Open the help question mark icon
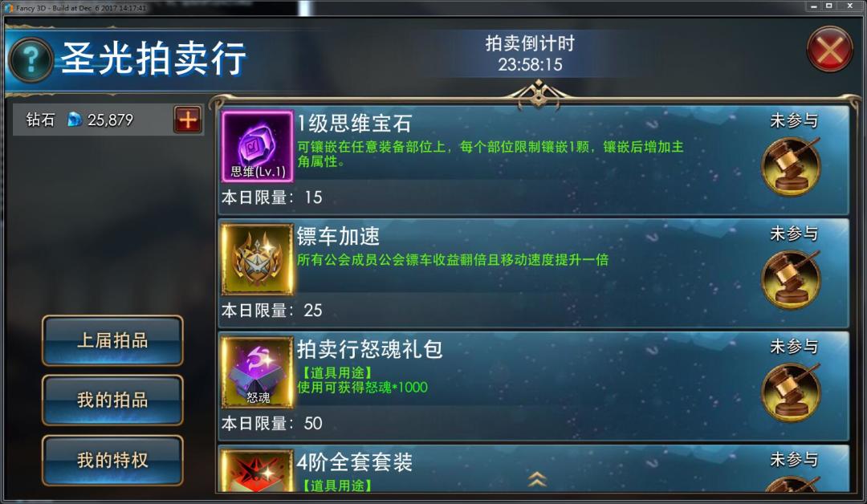867x504 pixels. point(31,59)
